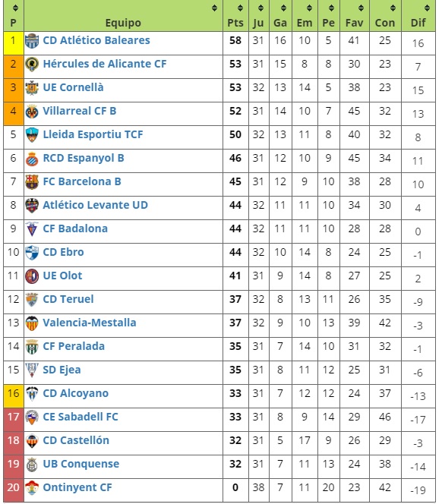Click the Hércules de Alicante CF crest

click(x=32, y=65)
